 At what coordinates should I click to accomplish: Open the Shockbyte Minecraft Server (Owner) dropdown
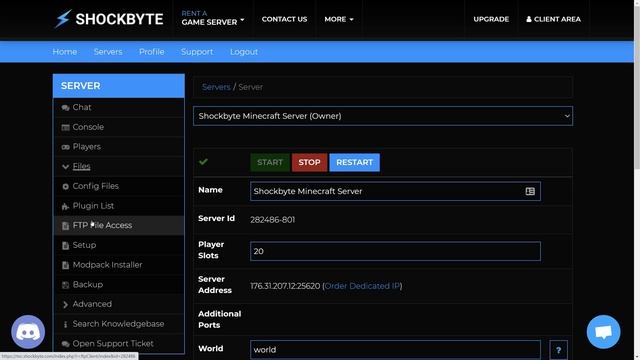point(383,116)
